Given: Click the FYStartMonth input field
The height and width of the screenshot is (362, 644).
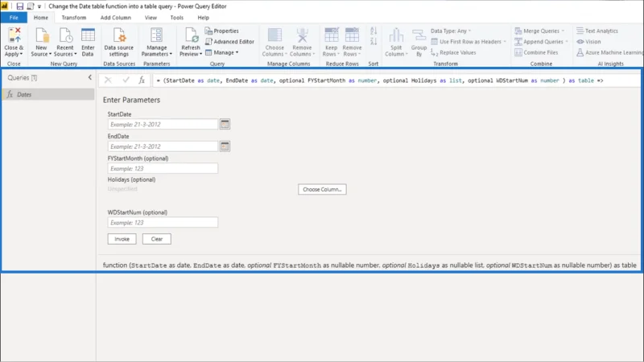Looking at the screenshot, I should click(x=163, y=168).
